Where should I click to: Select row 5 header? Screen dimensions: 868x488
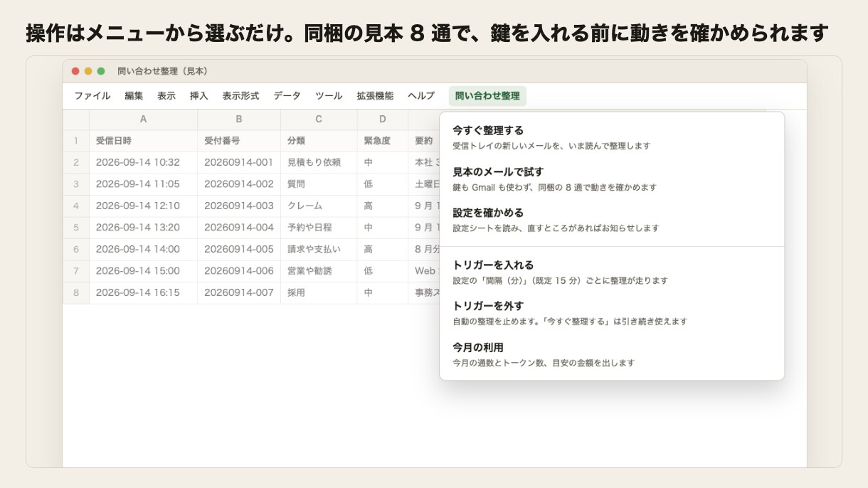pyautogui.click(x=76, y=228)
